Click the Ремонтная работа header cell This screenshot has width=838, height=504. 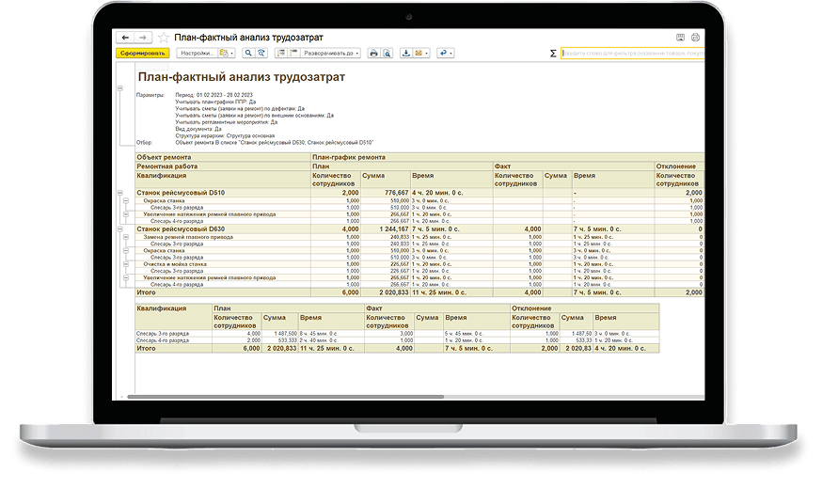(x=223, y=166)
